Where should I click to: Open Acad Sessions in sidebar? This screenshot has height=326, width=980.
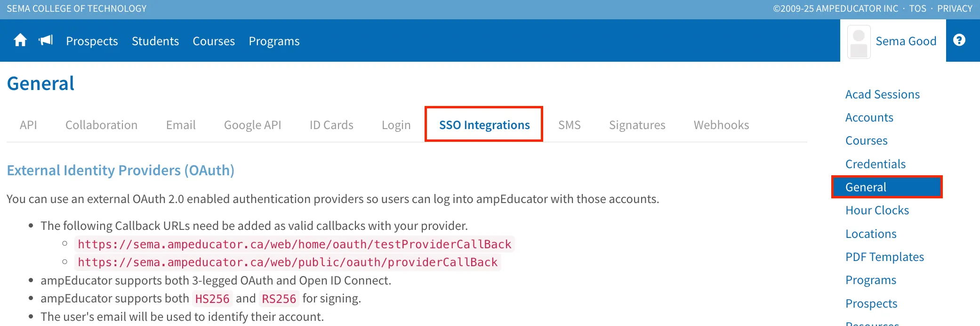(x=882, y=94)
